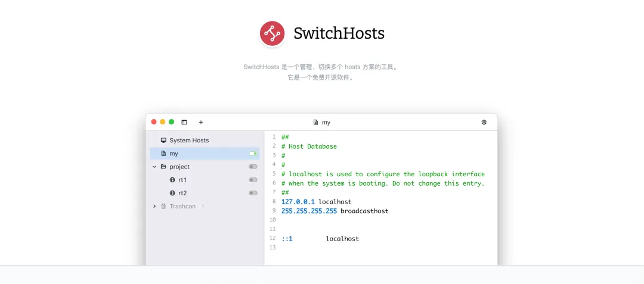The height and width of the screenshot is (284, 644).
Task: Enable the rt2 remote hosts switch
Action: click(253, 193)
